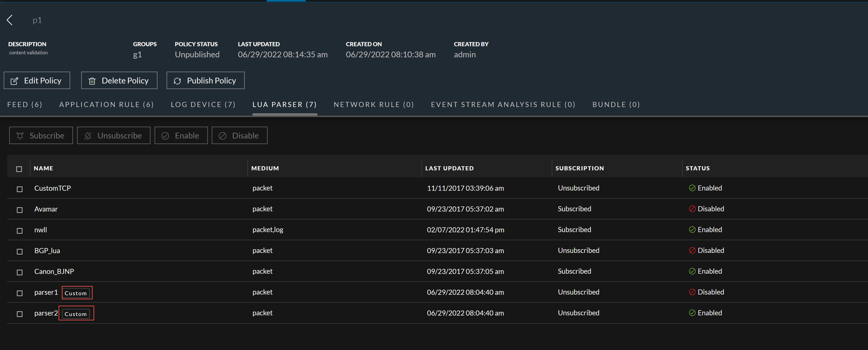Sort by the Last Updated column header

point(449,168)
